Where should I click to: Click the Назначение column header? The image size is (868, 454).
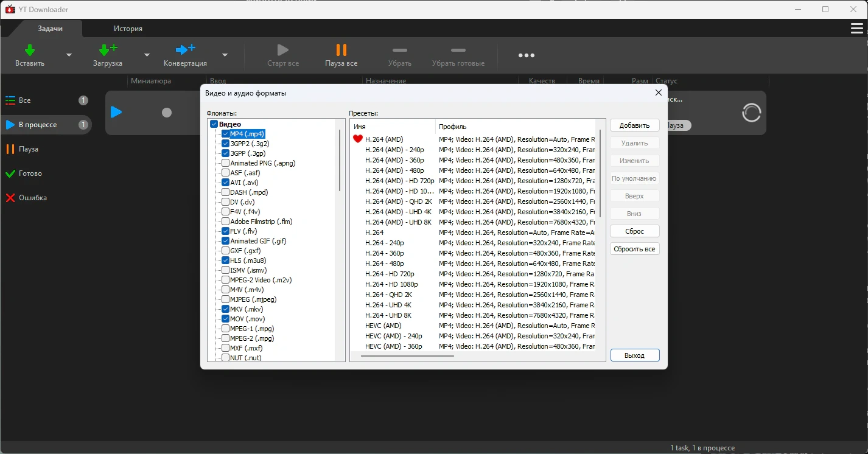point(386,81)
